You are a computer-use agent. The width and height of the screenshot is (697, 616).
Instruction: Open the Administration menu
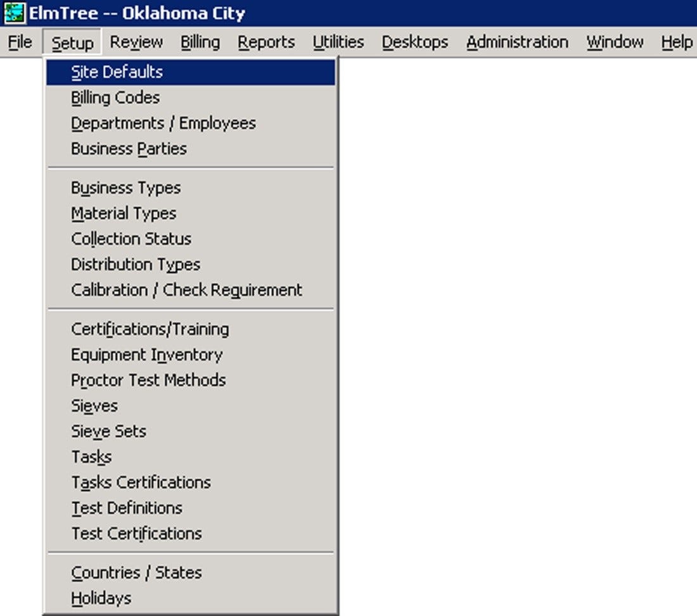click(x=517, y=42)
